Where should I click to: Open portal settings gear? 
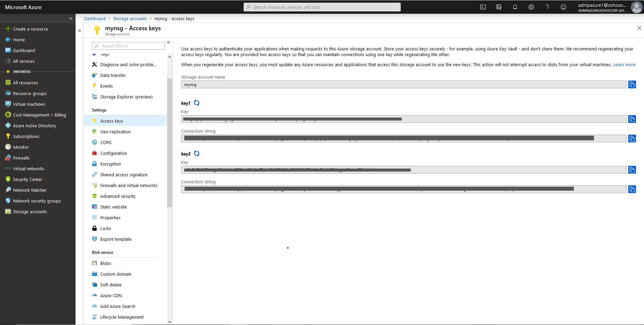point(531,7)
